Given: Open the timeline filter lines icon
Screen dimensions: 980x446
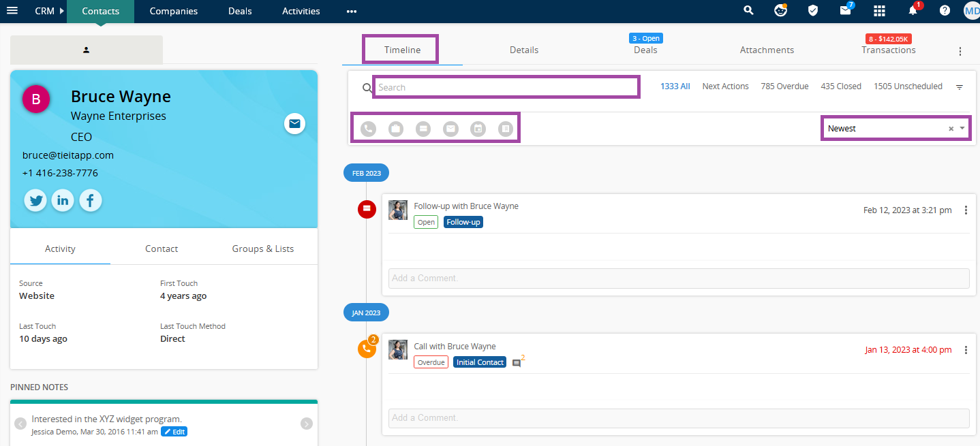Looking at the screenshot, I should coord(960,87).
